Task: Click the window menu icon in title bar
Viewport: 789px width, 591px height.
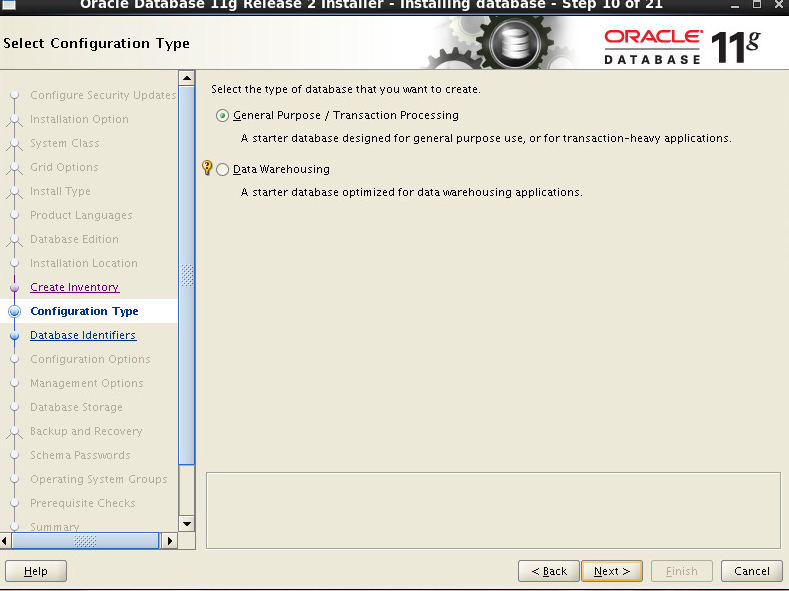Action: pos(9,5)
